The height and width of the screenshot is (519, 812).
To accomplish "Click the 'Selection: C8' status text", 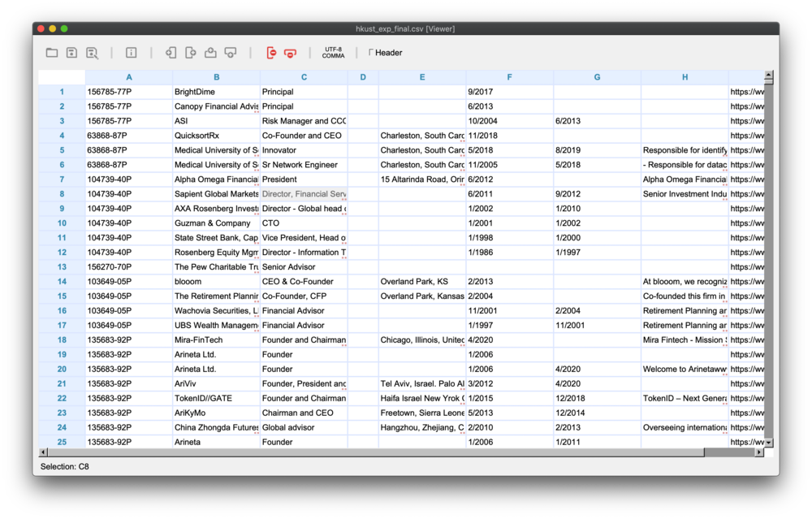I will click(x=65, y=466).
